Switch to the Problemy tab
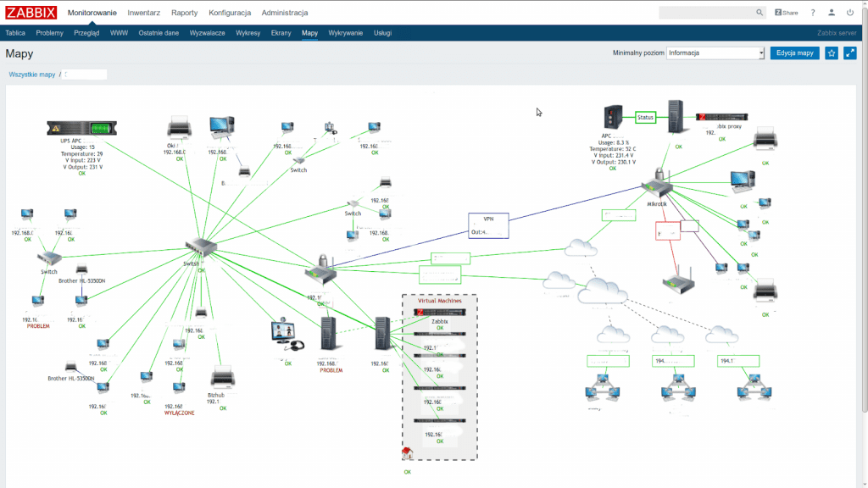Image resolution: width=868 pixels, height=488 pixels. tap(49, 33)
